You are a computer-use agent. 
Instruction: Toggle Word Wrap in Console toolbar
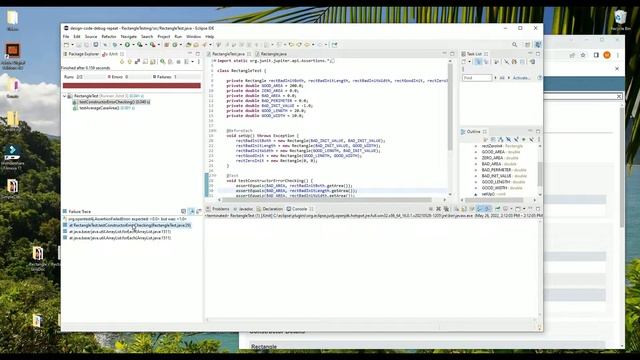[472, 209]
